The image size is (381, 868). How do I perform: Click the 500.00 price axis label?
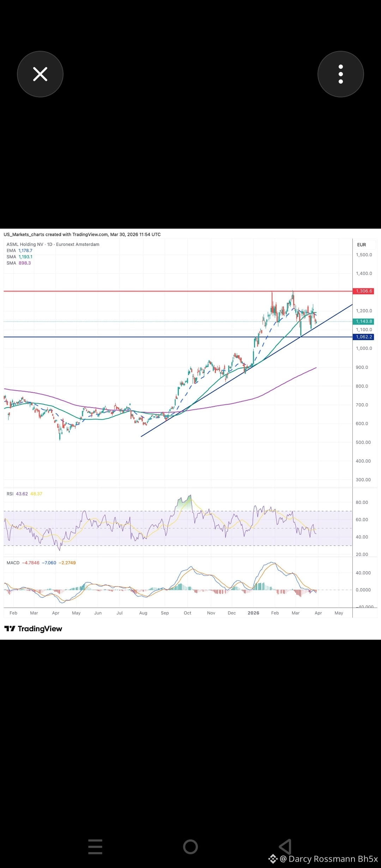coord(363,442)
